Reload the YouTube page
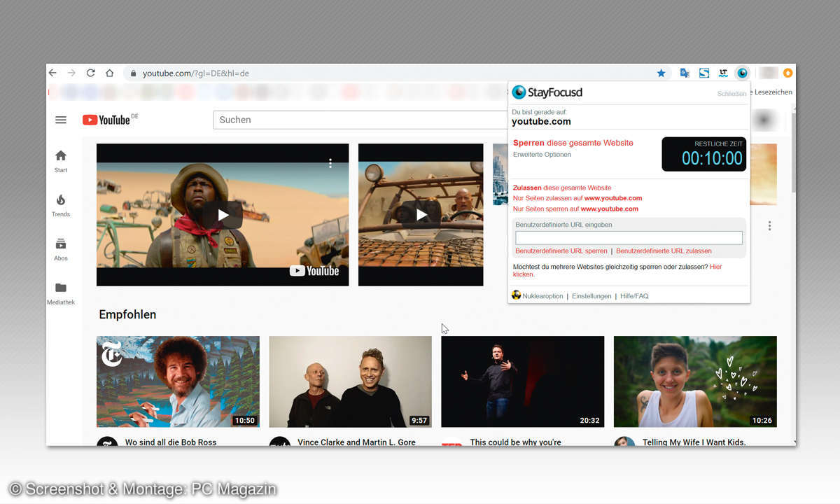 point(90,73)
